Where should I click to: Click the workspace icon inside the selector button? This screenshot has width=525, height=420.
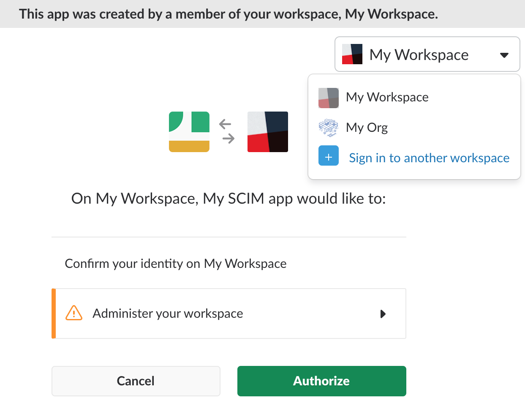tap(352, 54)
